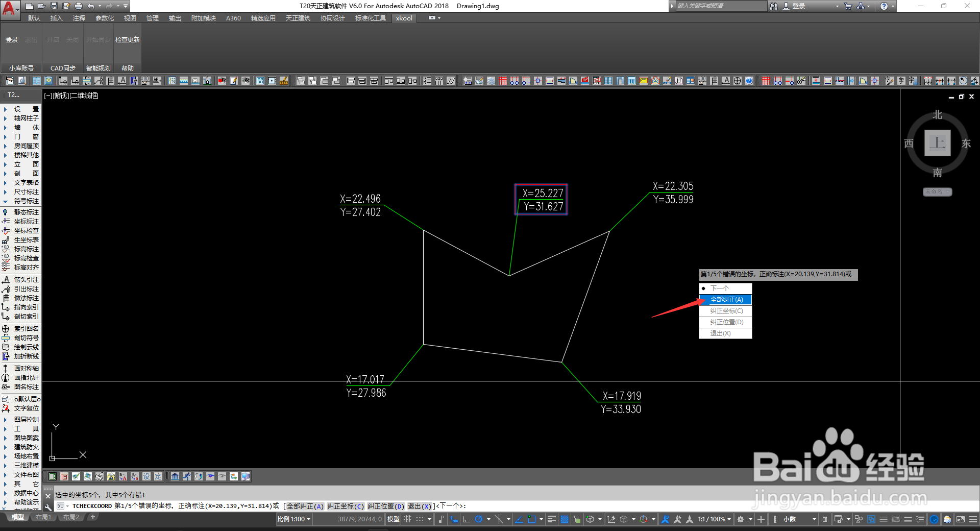
Task: Toggle clean screen mode in status bar
Action: coord(961,519)
